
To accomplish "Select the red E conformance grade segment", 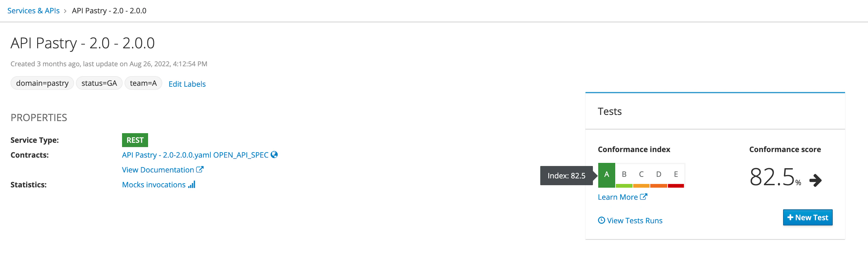I will coord(676,175).
